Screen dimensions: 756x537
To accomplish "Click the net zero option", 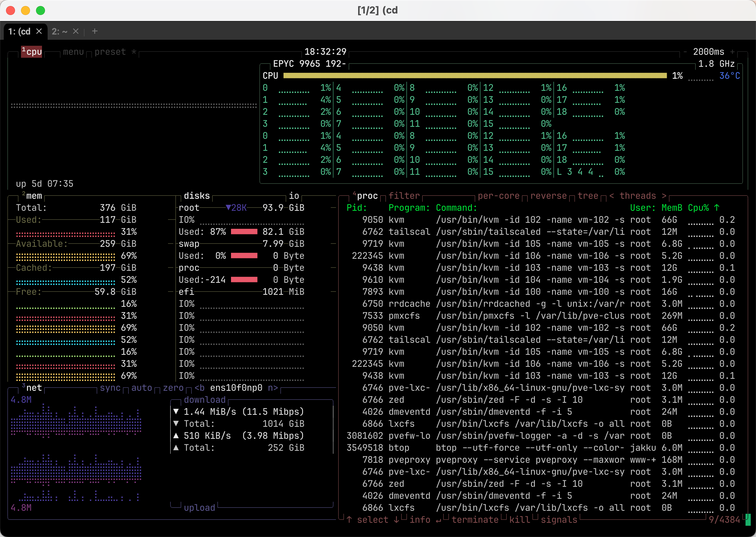I will [173, 388].
